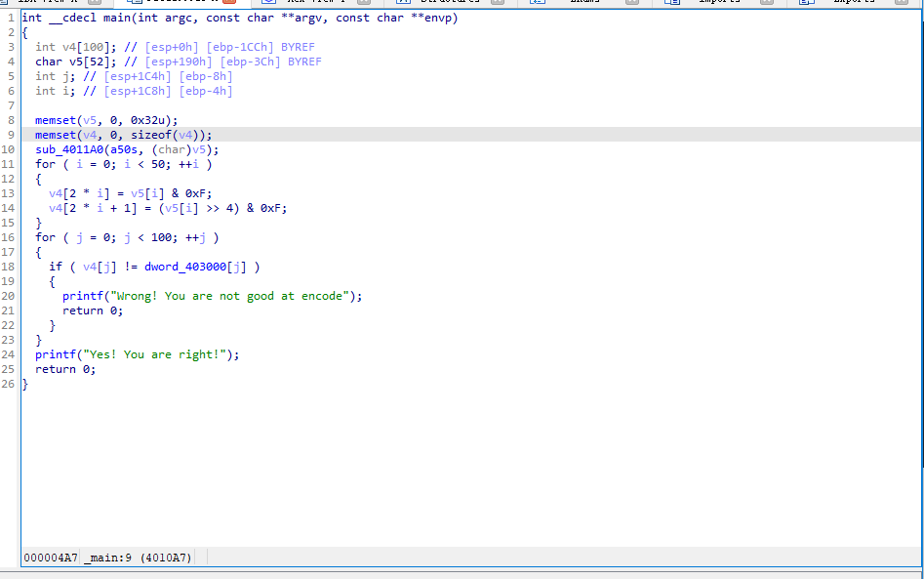
Task: Click the Hex View-1 tab icon
Action: (268, 2)
